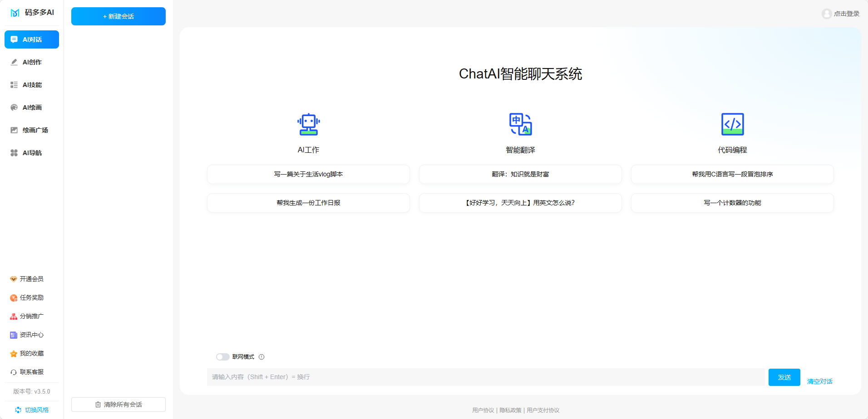Viewport: 868px width, 419px height.
Task: Click the 联系客服 text link
Action: [x=32, y=372]
